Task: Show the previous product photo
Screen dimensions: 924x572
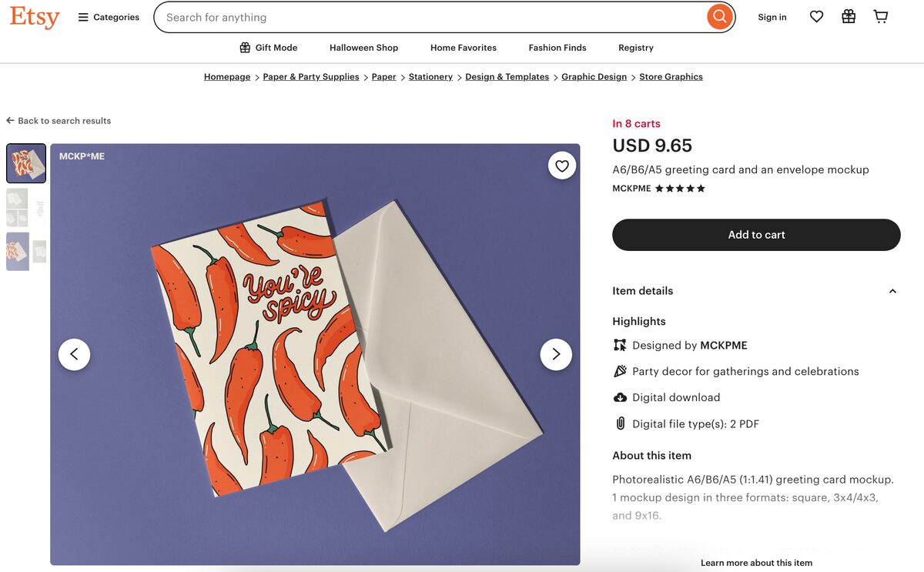Action: coord(74,354)
